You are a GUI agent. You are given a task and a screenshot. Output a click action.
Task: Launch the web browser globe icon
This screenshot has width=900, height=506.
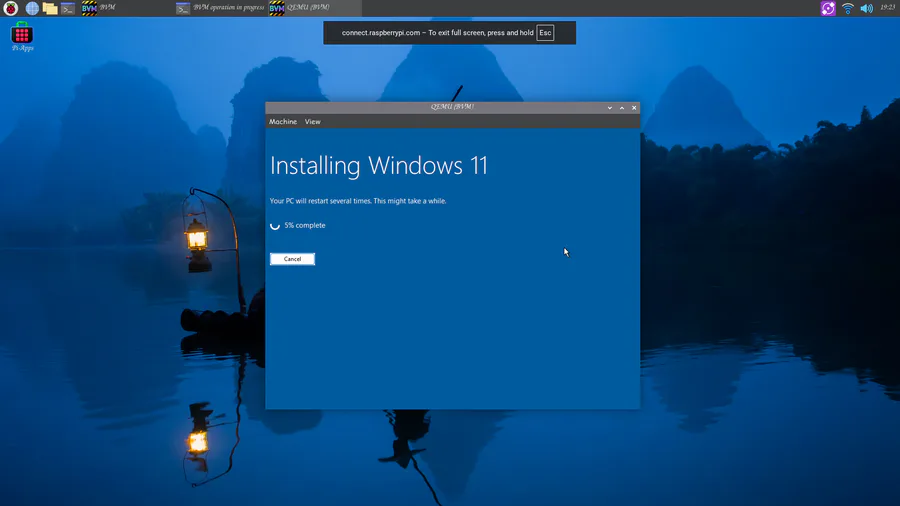(32, 8)
